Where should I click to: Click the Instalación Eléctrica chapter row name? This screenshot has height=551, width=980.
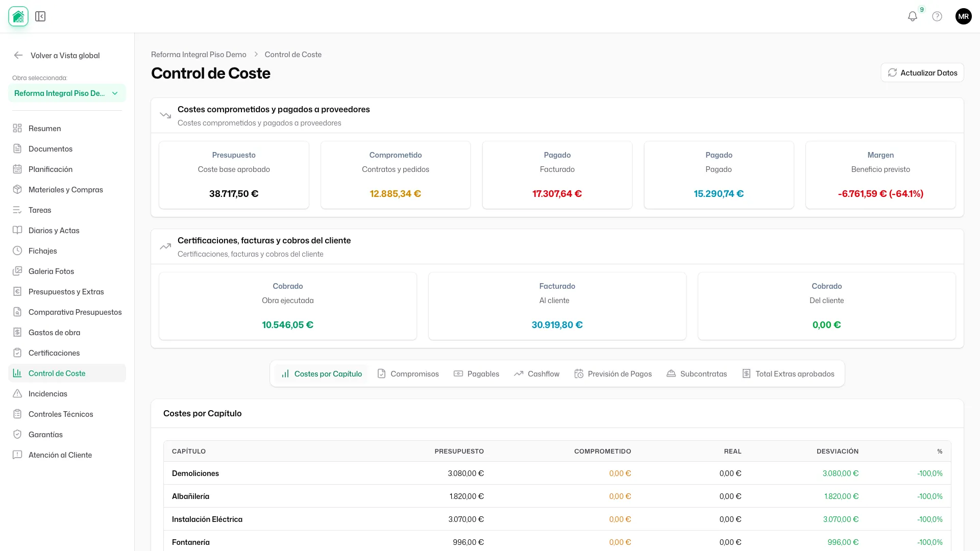coord(207,519)
